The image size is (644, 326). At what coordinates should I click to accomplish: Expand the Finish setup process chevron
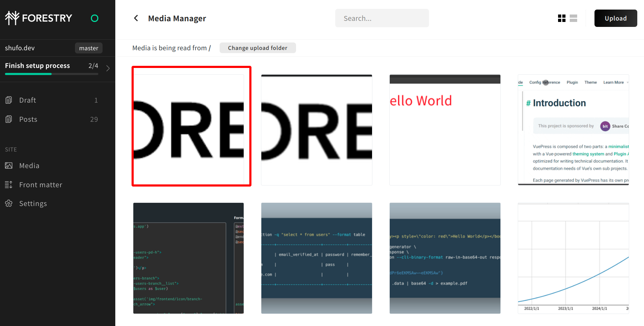(x=108, y=68)
